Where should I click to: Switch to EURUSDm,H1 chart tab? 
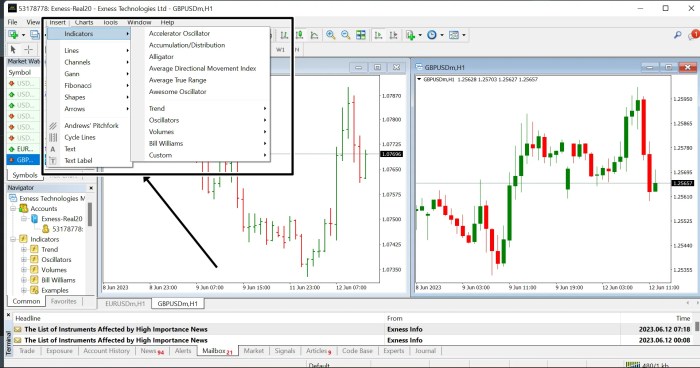125,304
